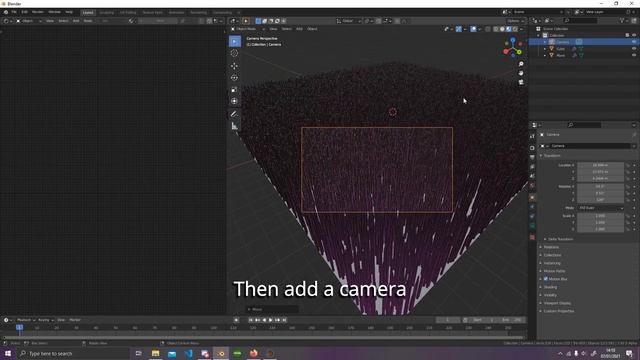The width and height of the screenshot is (640, 360).
Task: Open the rotation Mode XYZ Euler dropdown
Action: (x=601, y=208)
